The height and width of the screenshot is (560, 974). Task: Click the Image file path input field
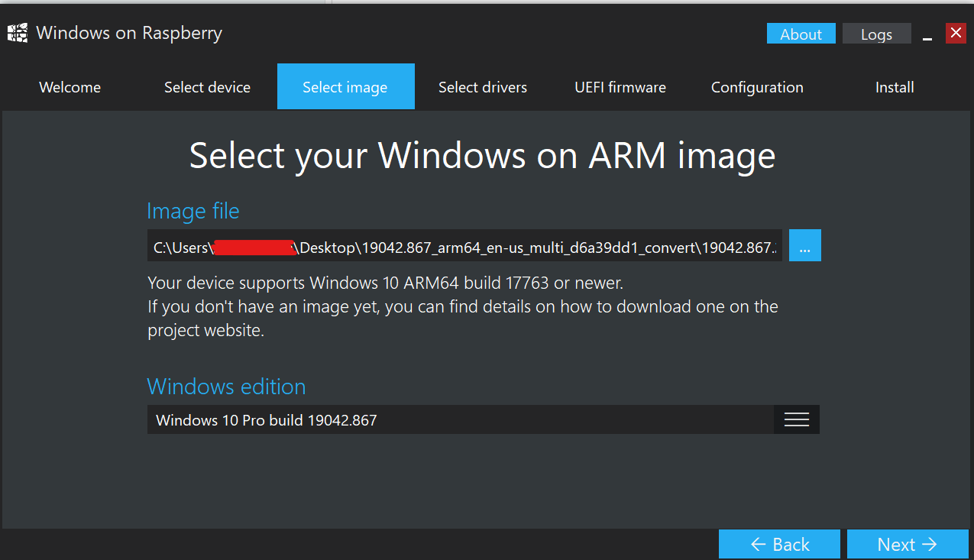(464, 245)
